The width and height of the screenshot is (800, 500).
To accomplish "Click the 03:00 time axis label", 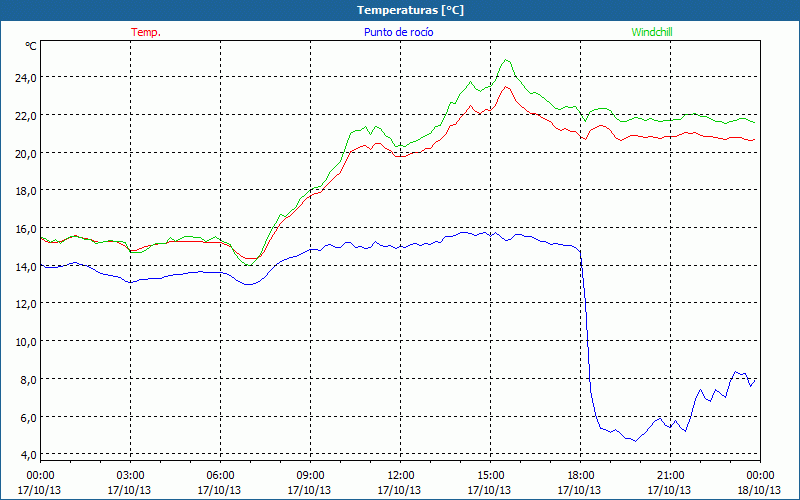I will point(130,476).
